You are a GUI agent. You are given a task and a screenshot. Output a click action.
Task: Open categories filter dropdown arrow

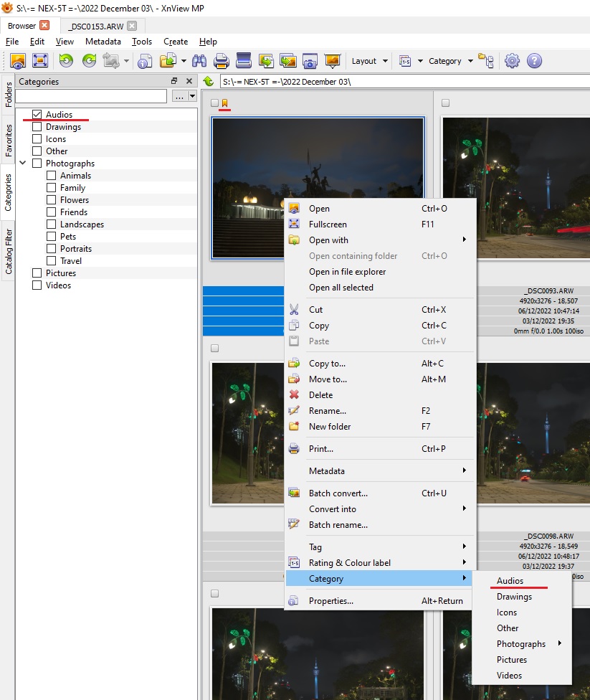pyautogui.click(x=192, y=96)
